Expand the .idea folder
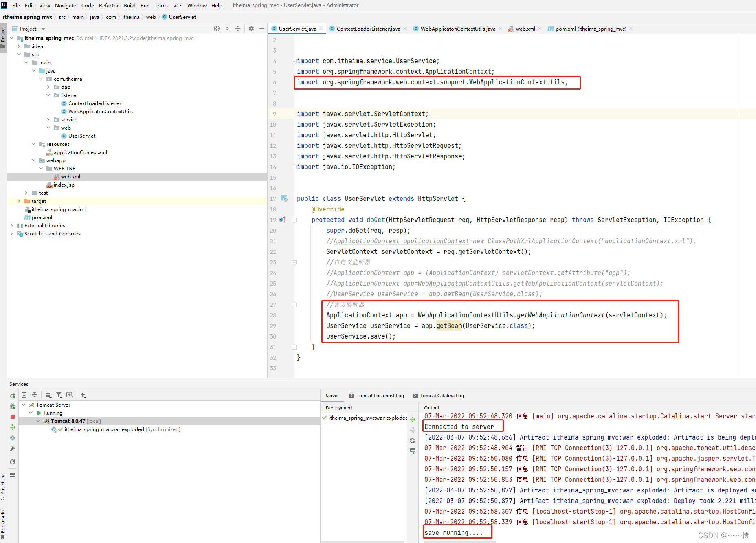The image size is (756, 543). tap(19, 46)
